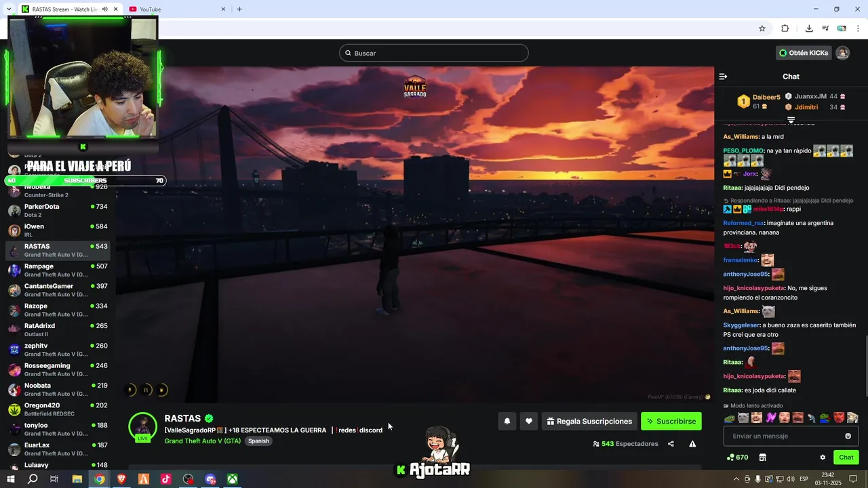
Task: Open Grand Theft Auto V category link
Action: [202, 441]
